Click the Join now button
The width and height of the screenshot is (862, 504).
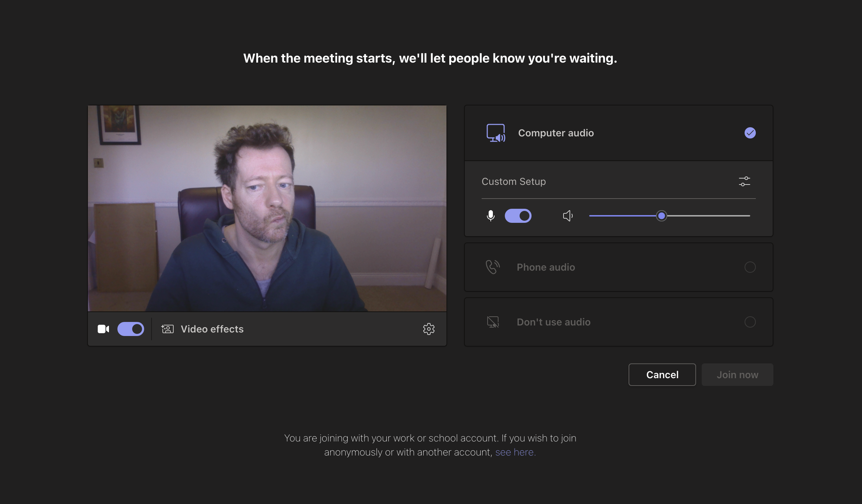click(x=737, y=375)
